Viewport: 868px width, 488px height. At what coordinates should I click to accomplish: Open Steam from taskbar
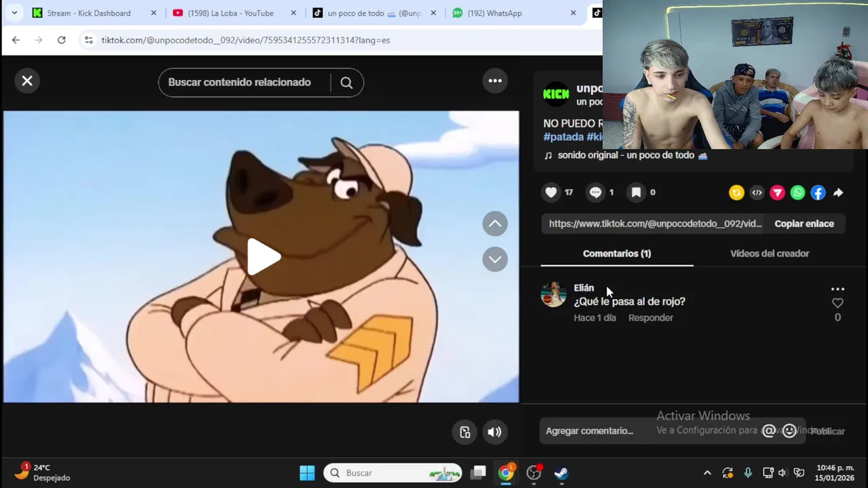pos(561,472)
